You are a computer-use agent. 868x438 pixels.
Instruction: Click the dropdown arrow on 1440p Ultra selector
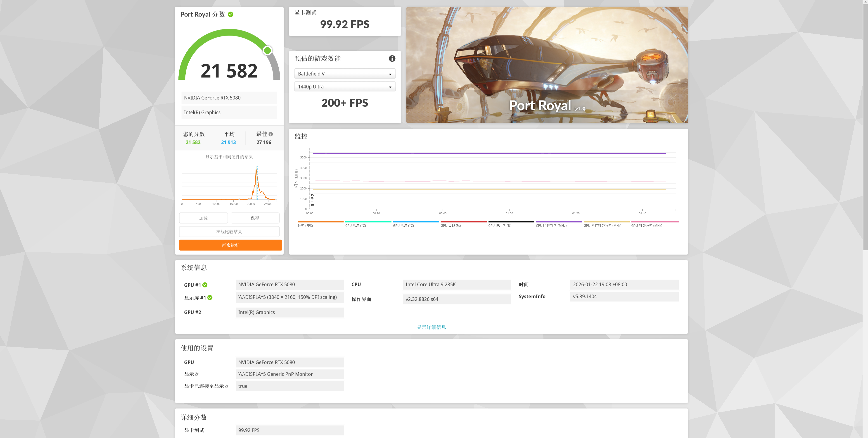point(390,87)
